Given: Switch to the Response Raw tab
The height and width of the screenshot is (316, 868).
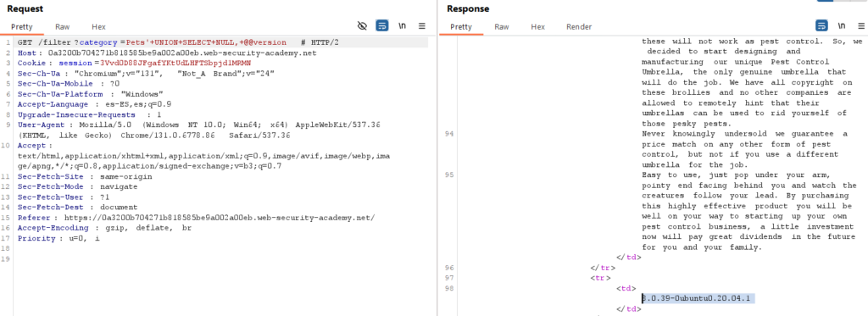Looking at the screenshot, I should 502,26.
